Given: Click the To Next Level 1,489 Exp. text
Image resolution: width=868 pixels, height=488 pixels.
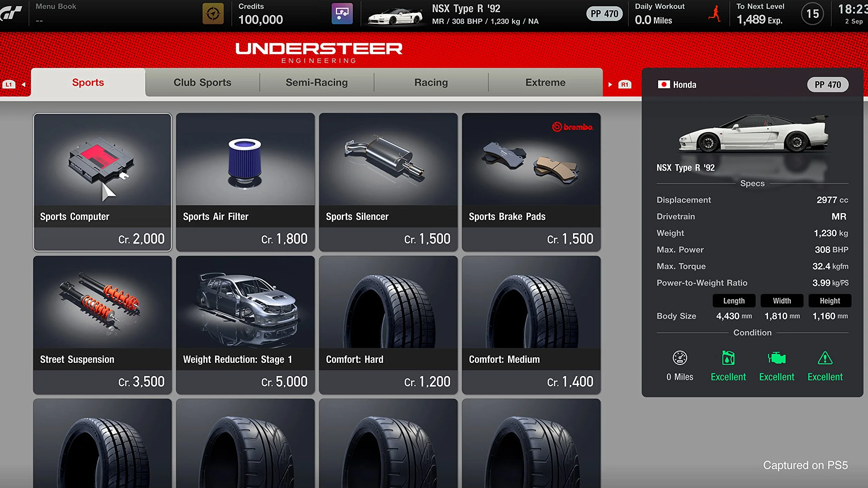Looking at the screenshot, I should pos(760,14).
